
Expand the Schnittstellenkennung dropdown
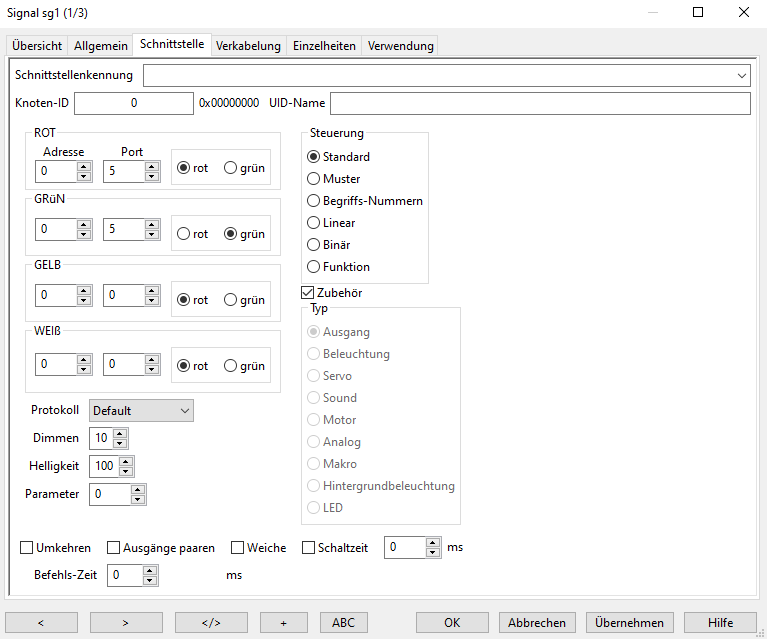[742, 76]
